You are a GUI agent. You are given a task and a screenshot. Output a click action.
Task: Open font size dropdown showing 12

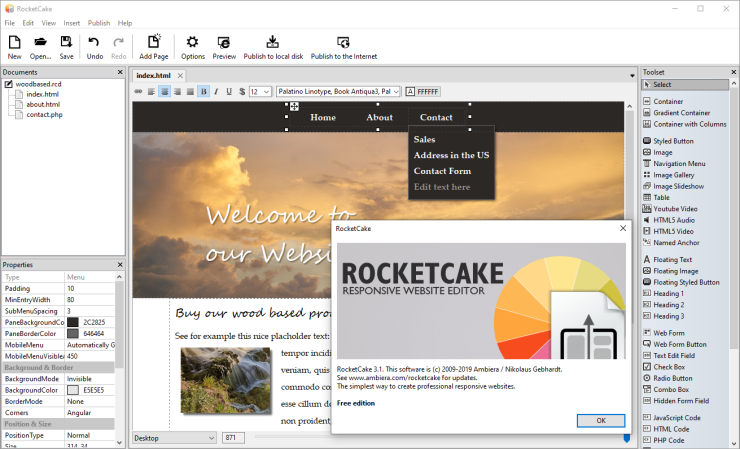pos(260,92)
